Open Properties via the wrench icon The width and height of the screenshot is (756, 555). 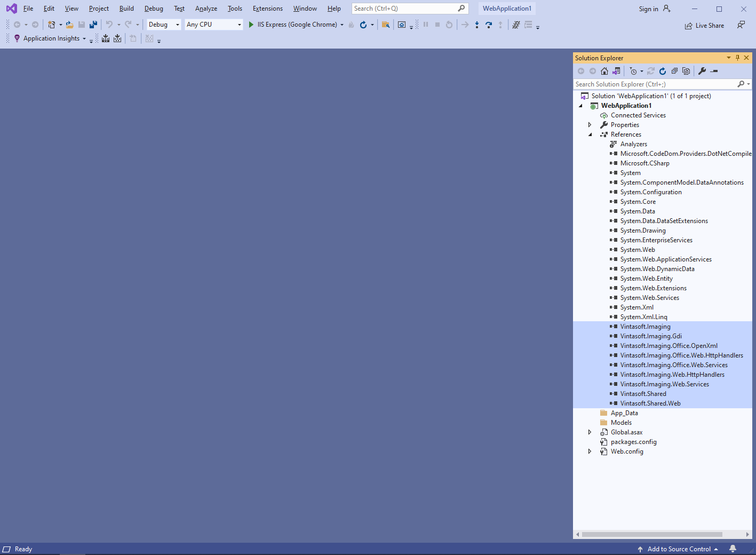(702, 71)
